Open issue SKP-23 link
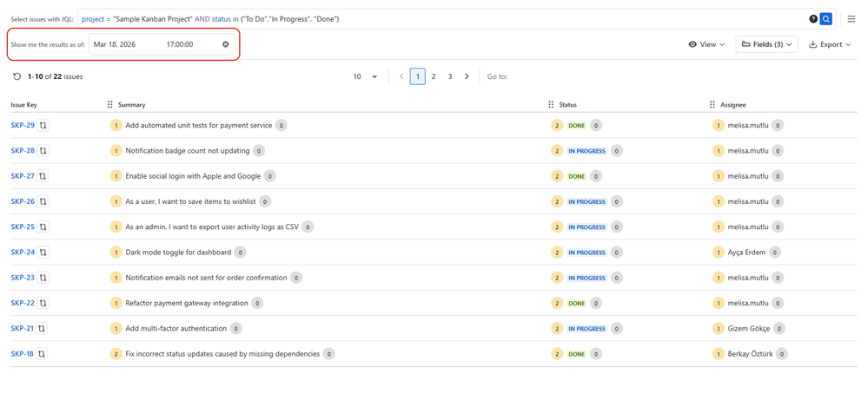 pyautogui.click(x=23, y=278)
